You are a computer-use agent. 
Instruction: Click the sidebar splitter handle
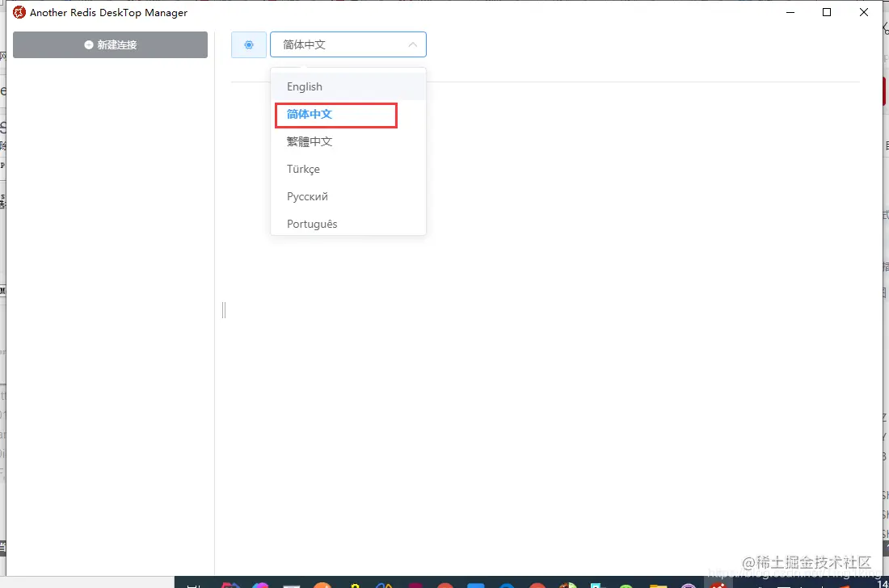(224, 310)
